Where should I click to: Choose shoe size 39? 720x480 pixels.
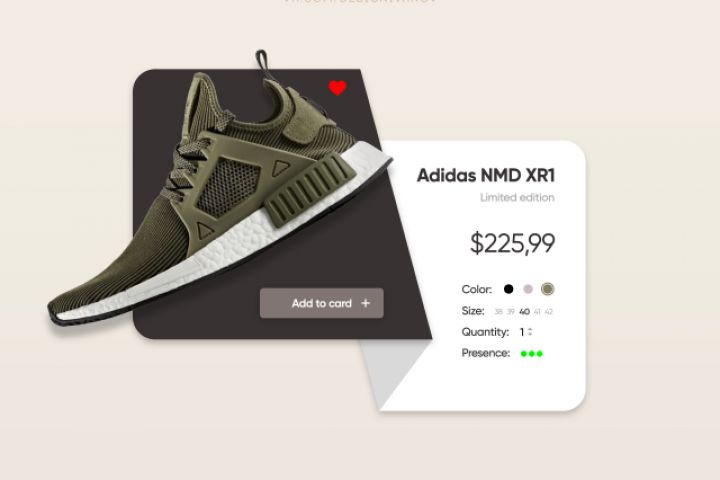point(511,312)
